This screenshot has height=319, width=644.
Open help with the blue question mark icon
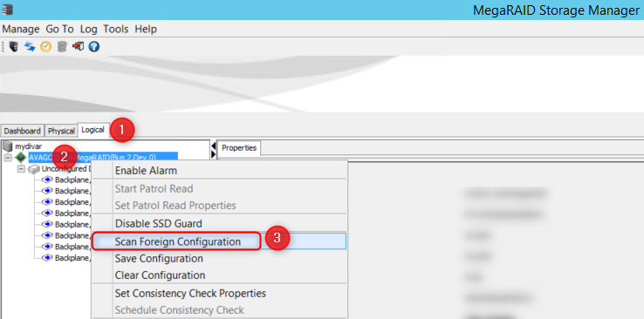94,47
